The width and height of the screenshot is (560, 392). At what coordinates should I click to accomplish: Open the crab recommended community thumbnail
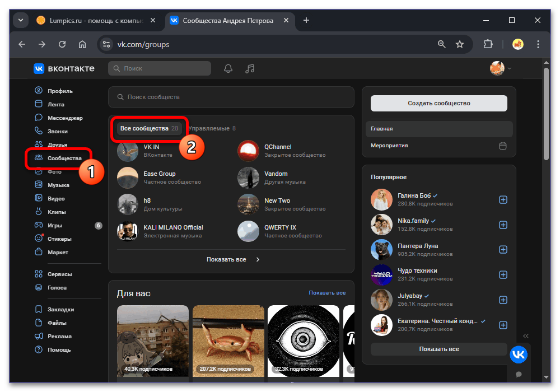(x=228, y=340)
